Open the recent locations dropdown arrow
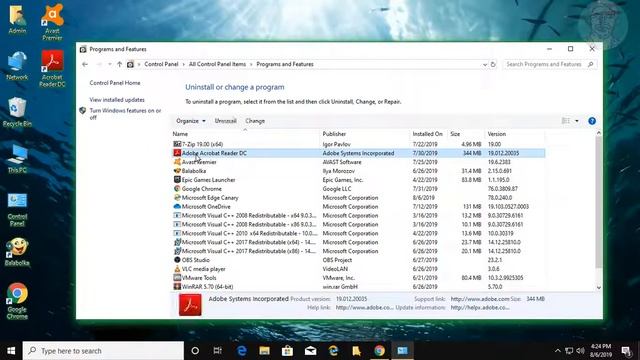The height and width of the screenshot is (360, 640). click(109, 64)
